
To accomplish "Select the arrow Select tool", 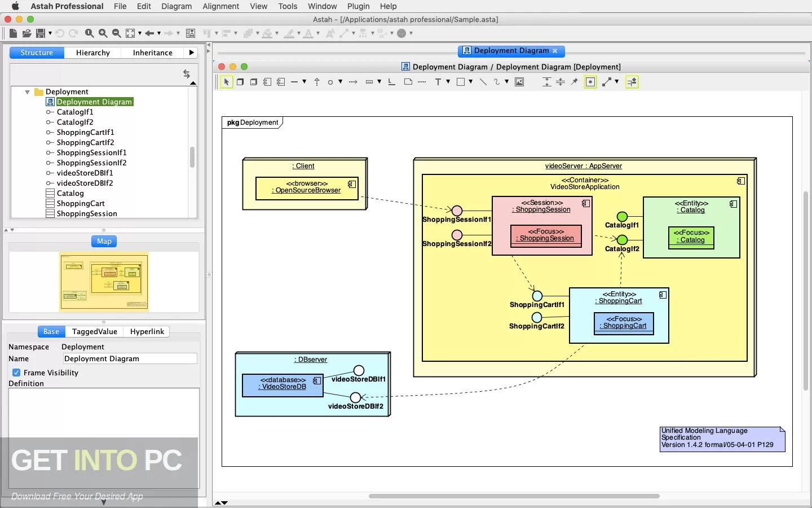I will tap(226, 82).
